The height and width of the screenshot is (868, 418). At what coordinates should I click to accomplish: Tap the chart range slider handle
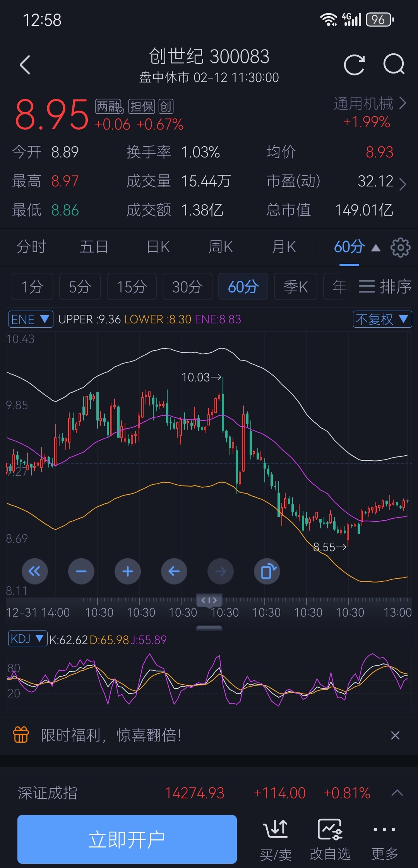209,600
